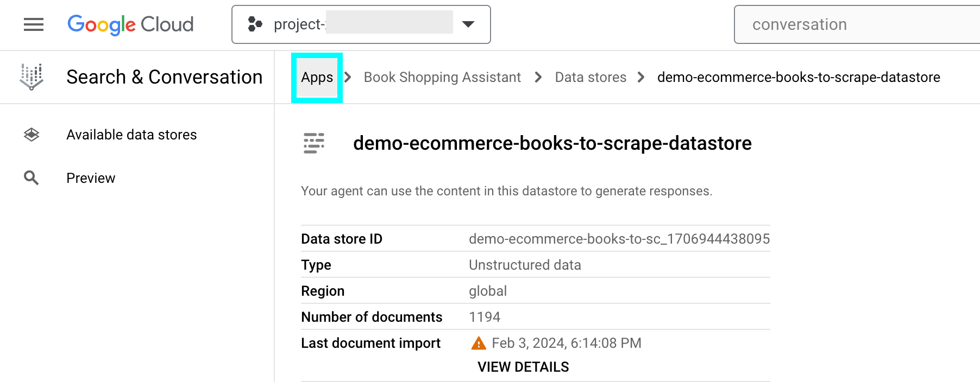Select Preview in the sidebar
The image size is (980, 382).
91,178
